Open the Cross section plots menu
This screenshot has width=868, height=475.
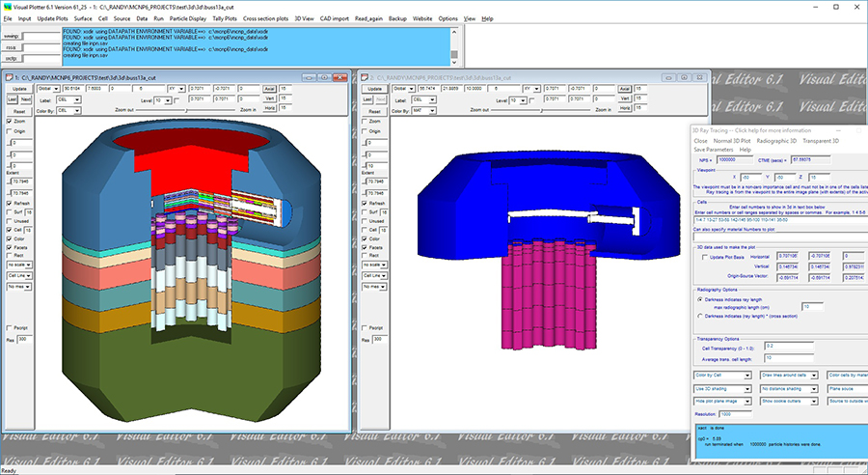[x=265, y=18]
